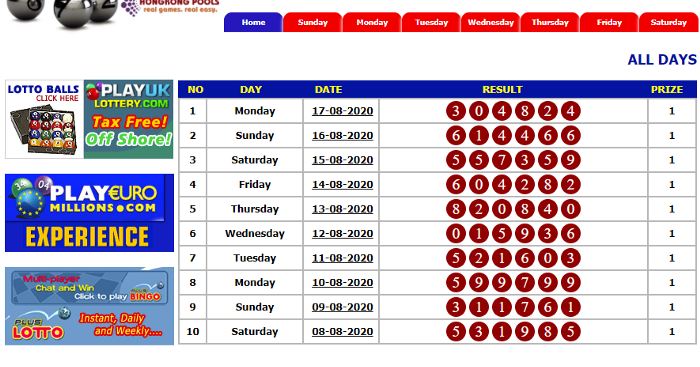Click ball 7 in 09-08-2020 result
The width and height of the screenshot is (700, 367).
525,307
